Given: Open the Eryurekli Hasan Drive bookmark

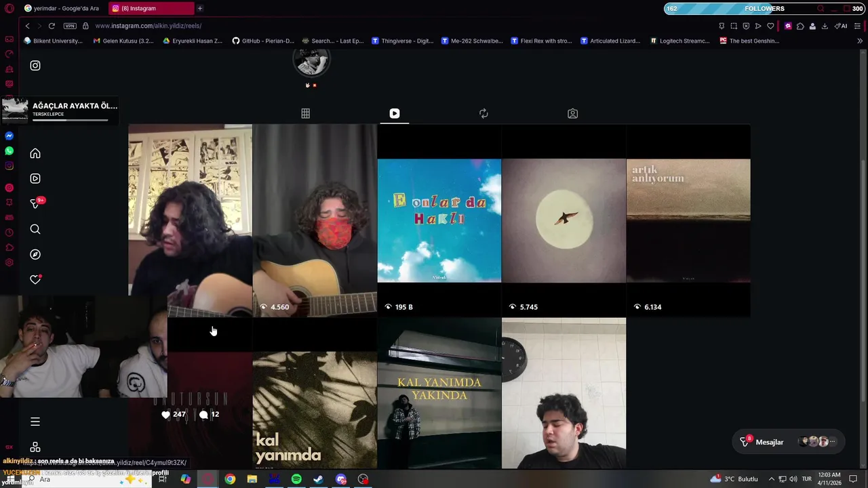Looking at the screenshot, I should click(x=193, y=41).
